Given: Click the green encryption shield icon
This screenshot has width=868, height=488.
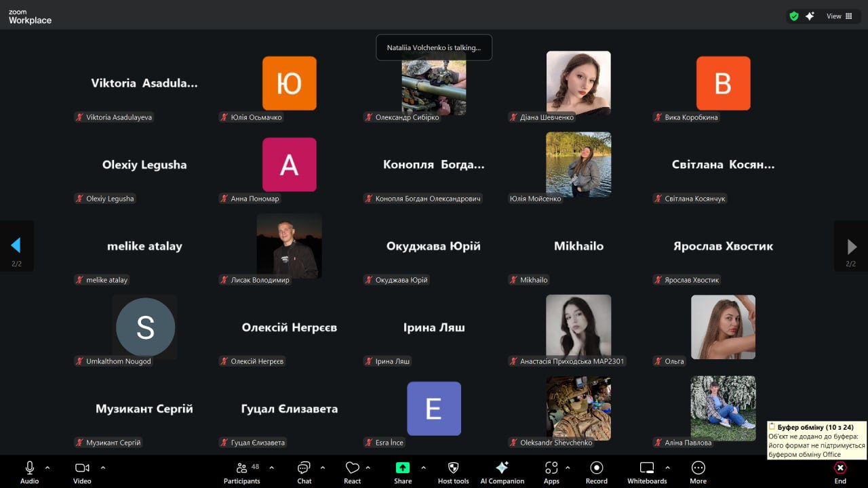Looking at the screenshot, I should [x=793, y=16].
